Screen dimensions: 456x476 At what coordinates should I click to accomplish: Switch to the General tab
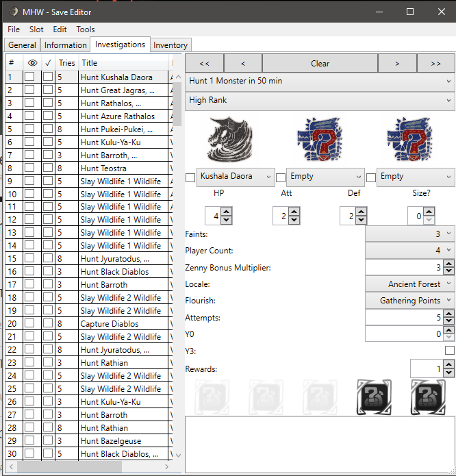pyautogui.click(x=22, y=45)
